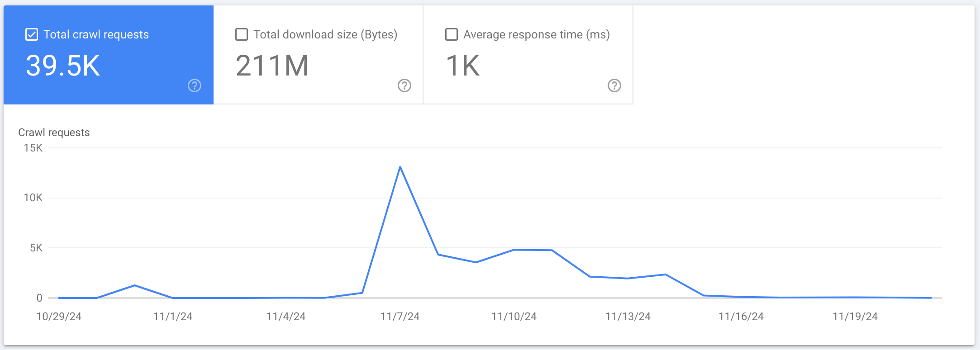The image size is (980, 350).
Task: Enable the Average response time checkbox
Action: tap(452, 34)
